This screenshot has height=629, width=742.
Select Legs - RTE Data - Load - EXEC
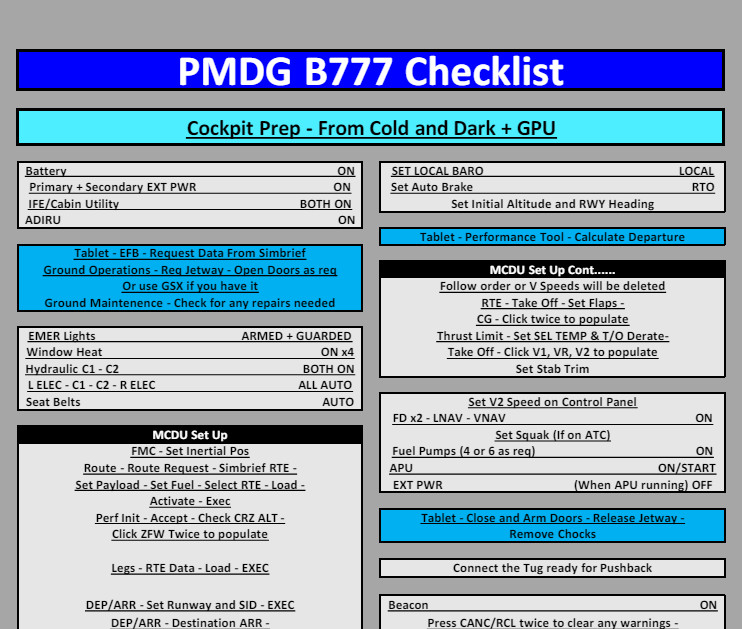[x=190, y=568]
